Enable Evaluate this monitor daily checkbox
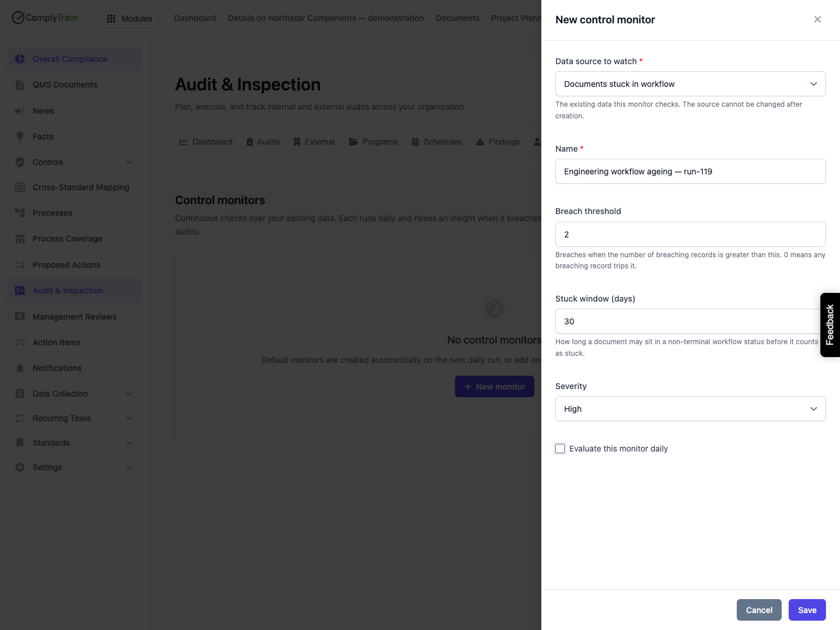The width and height of the screenshot is (840, 630). pyautogui.click(x=560, y=449)
